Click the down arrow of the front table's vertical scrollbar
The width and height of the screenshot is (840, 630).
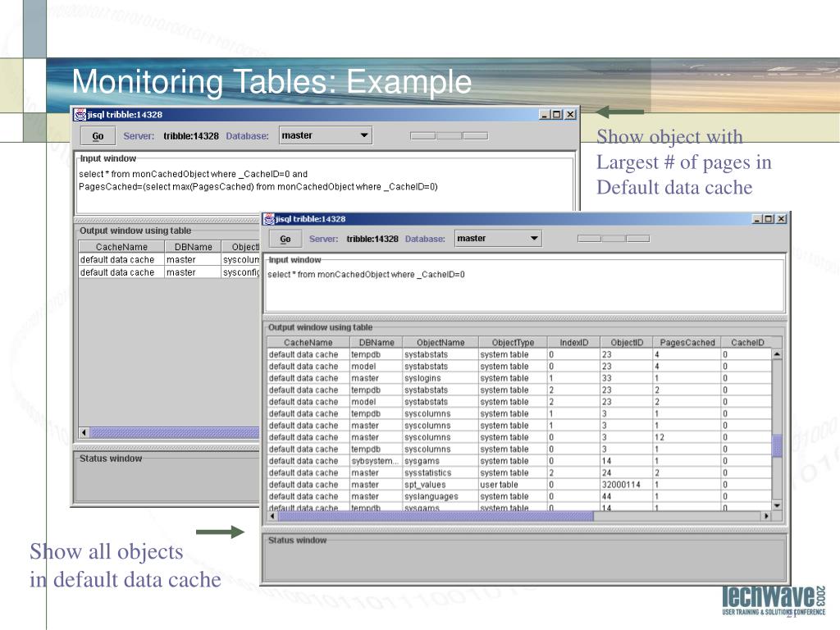777,505
